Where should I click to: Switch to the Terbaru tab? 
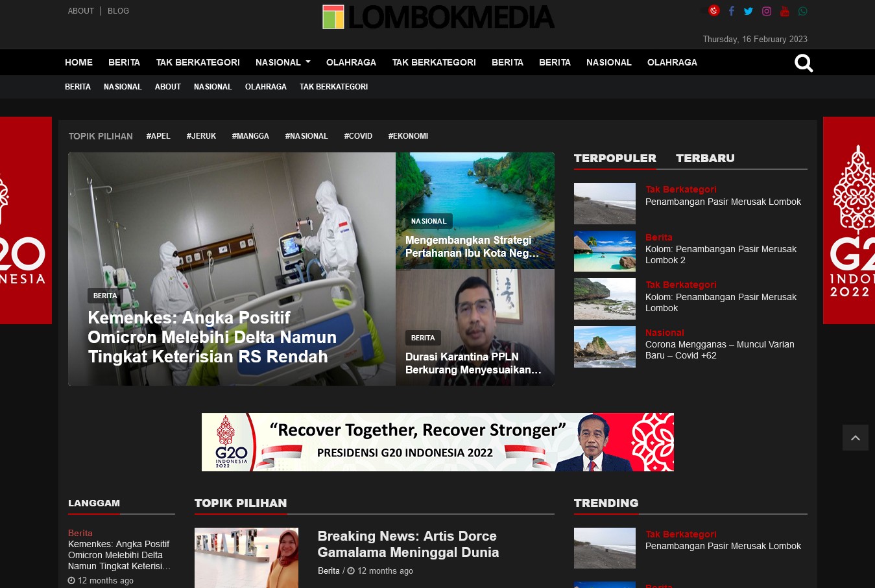(705, 158)
